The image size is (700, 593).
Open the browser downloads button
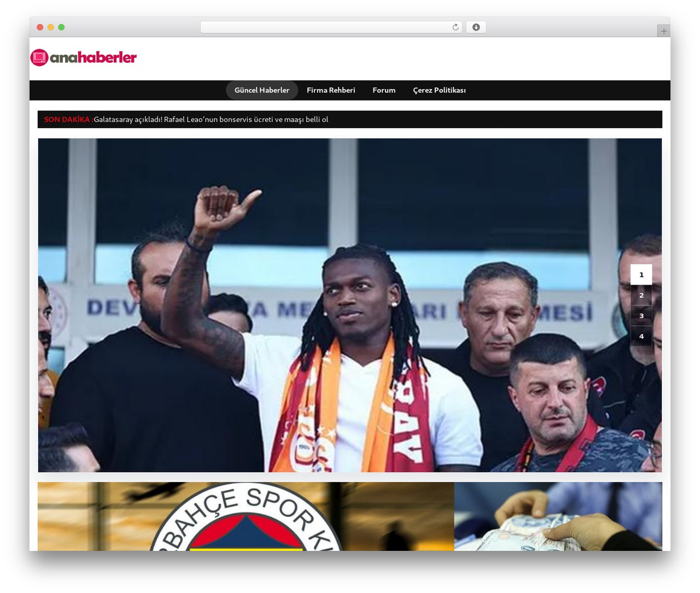(476, 27)
